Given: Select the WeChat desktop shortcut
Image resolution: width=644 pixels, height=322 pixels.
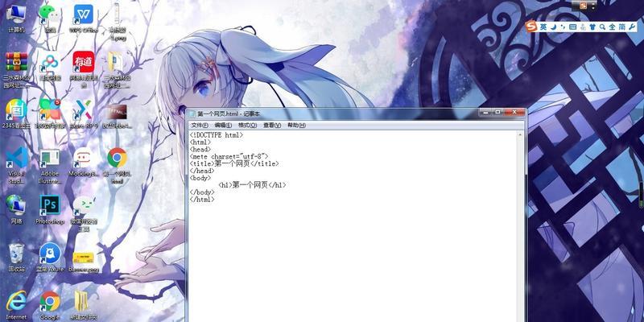Looking at the screenshot, I should click(50, 19).
